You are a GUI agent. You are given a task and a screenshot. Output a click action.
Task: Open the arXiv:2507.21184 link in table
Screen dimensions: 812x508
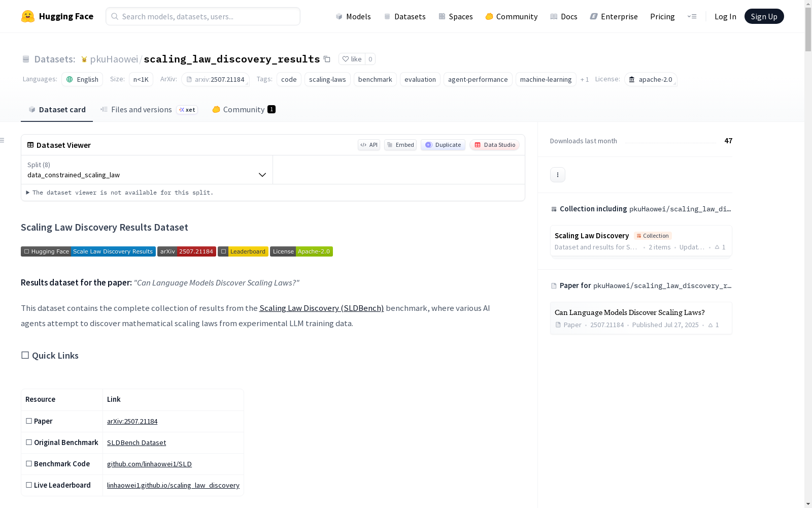point(132,422)
